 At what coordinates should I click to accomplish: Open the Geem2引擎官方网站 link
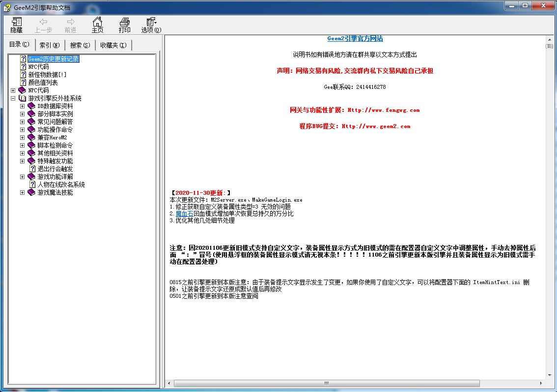[355, 39]
